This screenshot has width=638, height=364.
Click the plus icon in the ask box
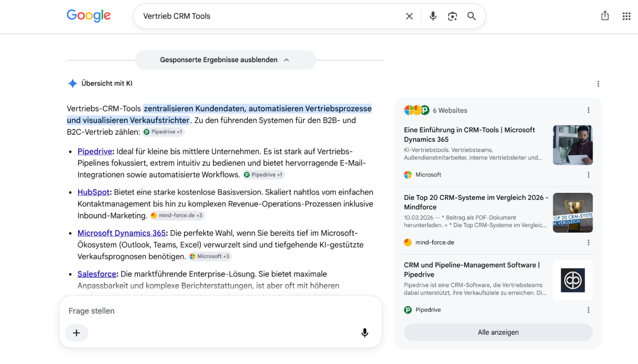77,333
